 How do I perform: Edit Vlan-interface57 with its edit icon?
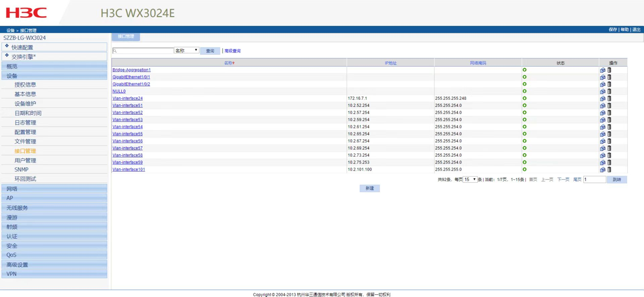603,148
